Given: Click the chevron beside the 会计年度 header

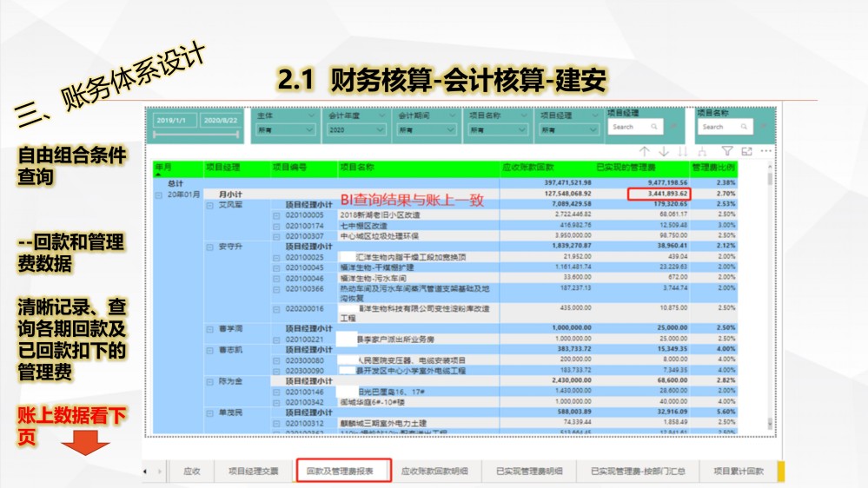Looking at the screenshot, I should point(381,115).
